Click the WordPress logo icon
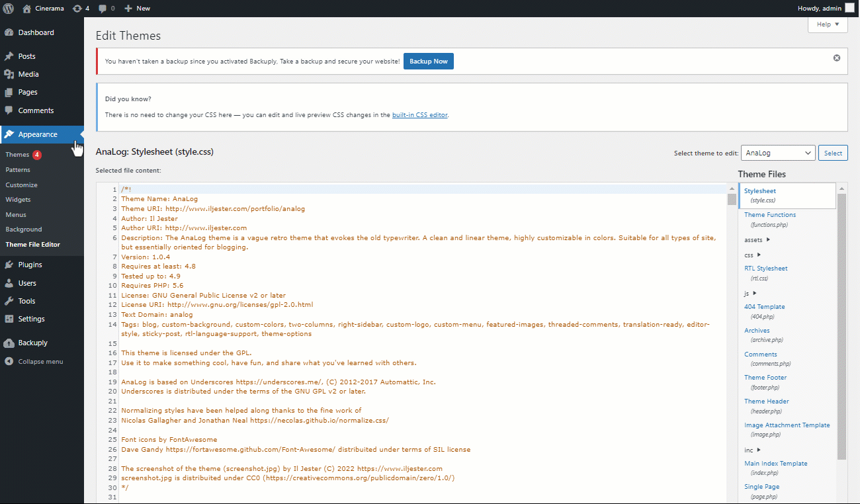This screenshot has height=504, width=860. [9, 8]
